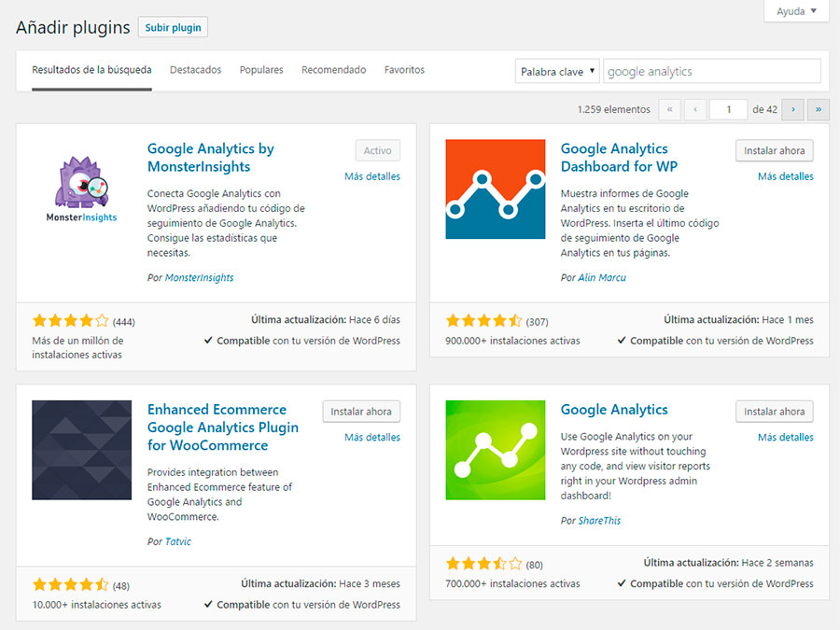Show the Favoritos tab

(404, 70)
